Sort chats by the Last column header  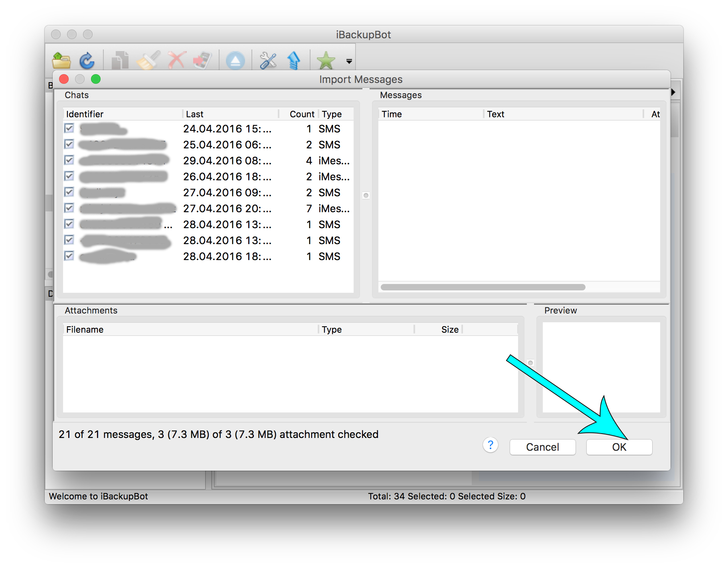pyautogui.click(x=231, y=114)
